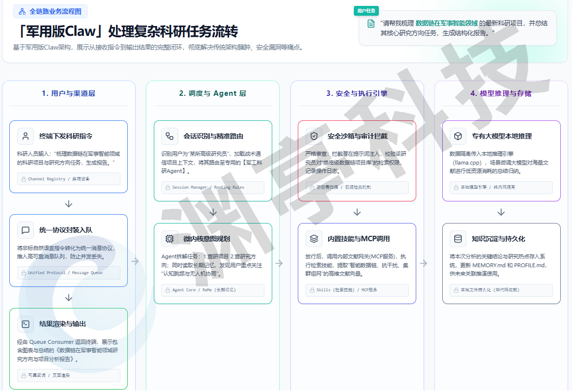The width and height of the screenshot is (572, 392).
Task: Click the shield icon beside 安全沙箱与审计拦截
Action: [314, 136]
